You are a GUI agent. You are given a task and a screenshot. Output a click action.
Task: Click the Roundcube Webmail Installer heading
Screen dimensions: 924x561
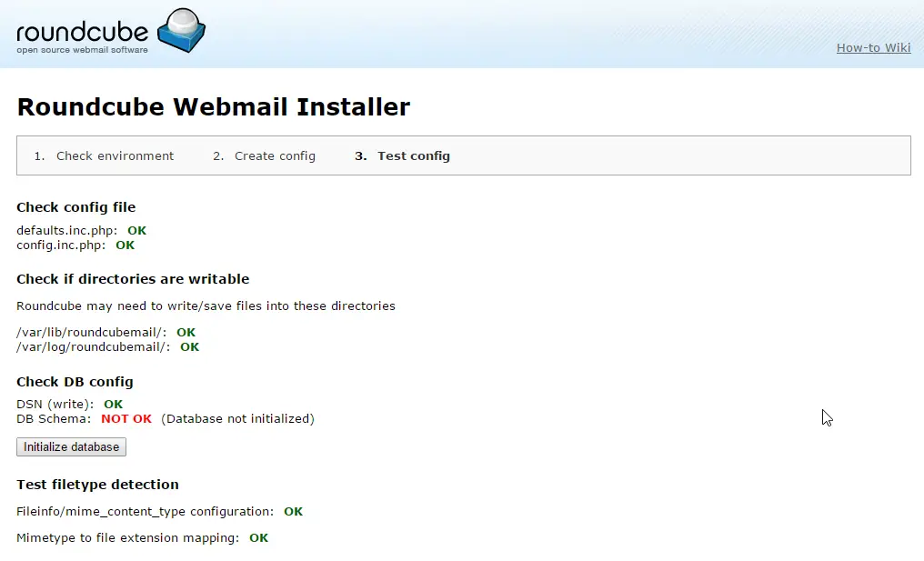tap(214, 106)
